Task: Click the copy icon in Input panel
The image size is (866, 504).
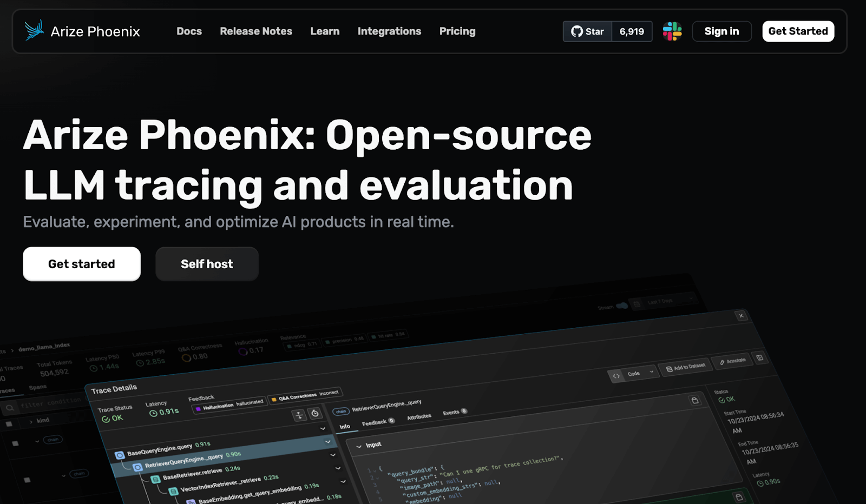Action: click(695, 400)
